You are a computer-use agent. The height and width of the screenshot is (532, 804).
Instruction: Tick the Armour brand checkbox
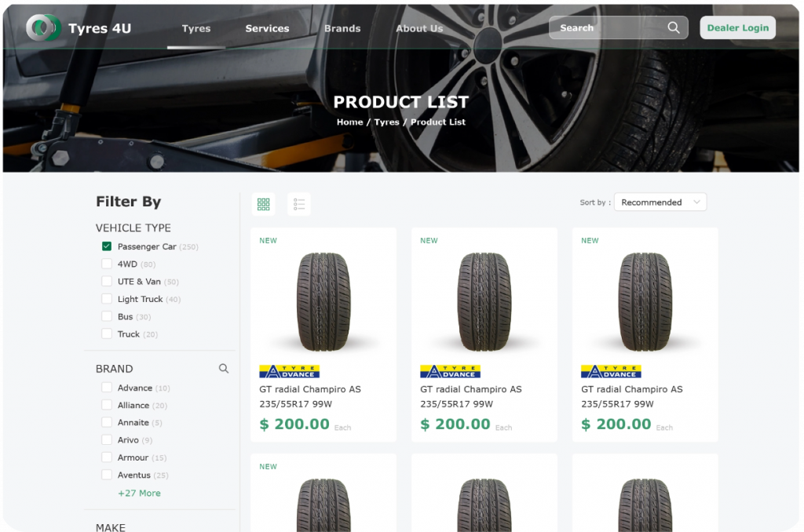(107, 457)
